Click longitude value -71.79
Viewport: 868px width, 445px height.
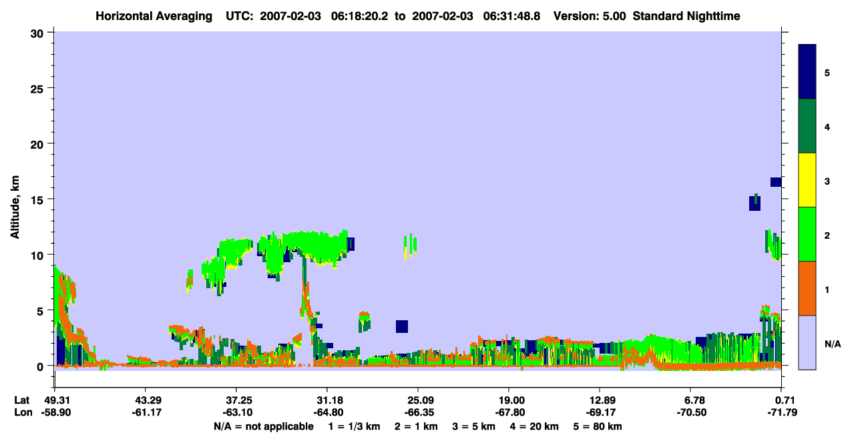(x=782, y=412)
